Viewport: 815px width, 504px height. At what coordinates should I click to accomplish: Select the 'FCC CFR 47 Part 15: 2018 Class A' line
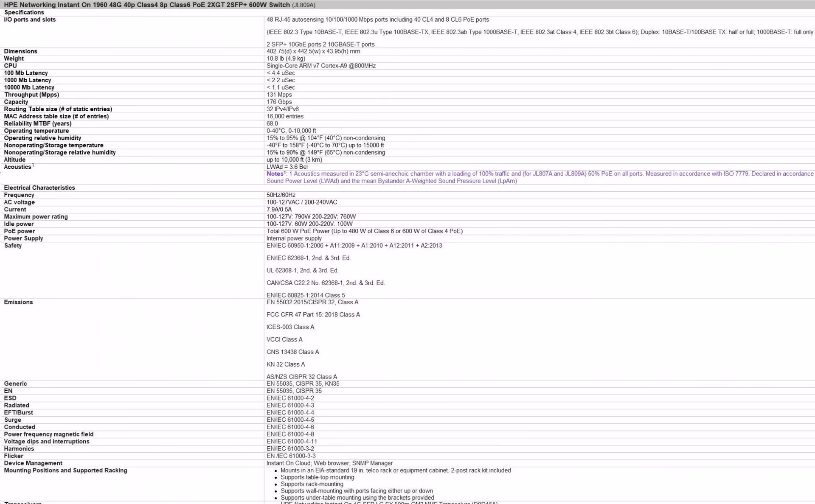point(313,314)
